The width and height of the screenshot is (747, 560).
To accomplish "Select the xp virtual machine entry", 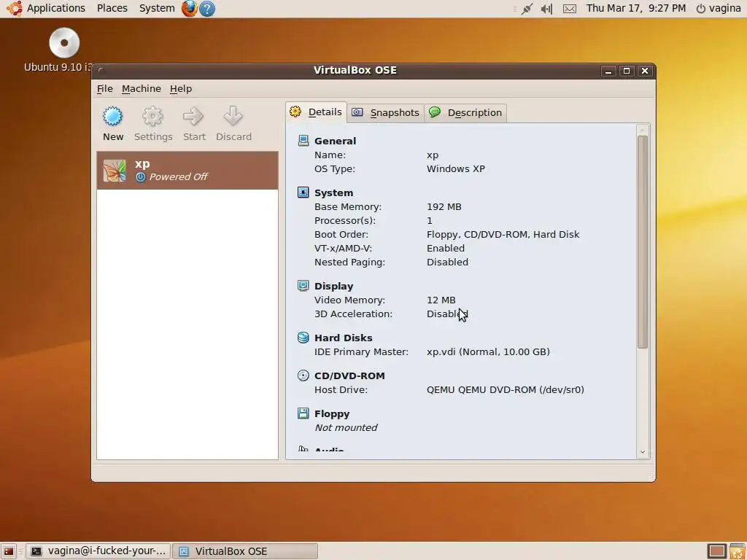I will 187,171.
